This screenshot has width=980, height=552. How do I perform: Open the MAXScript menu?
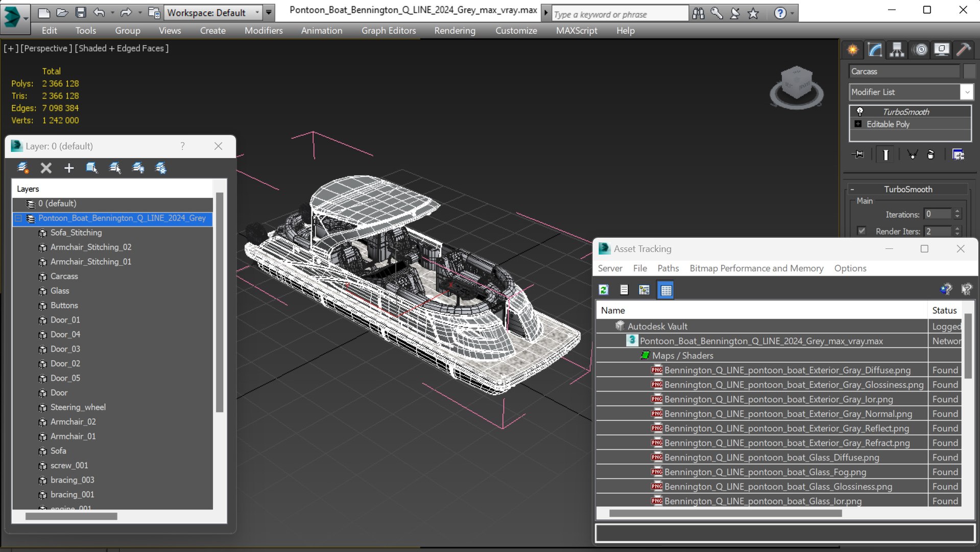tap(577, 31)
